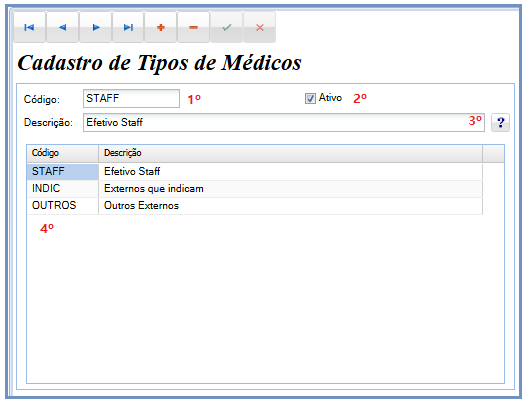Click the 'Efetivo Staff' grid cell
Screen dimensions: 526x404
291,171
